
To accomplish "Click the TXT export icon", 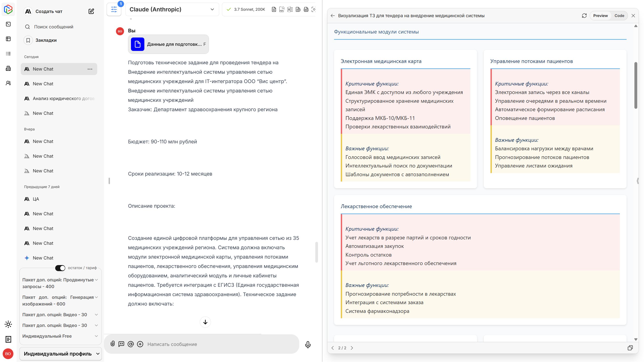I will click(298, 10).
